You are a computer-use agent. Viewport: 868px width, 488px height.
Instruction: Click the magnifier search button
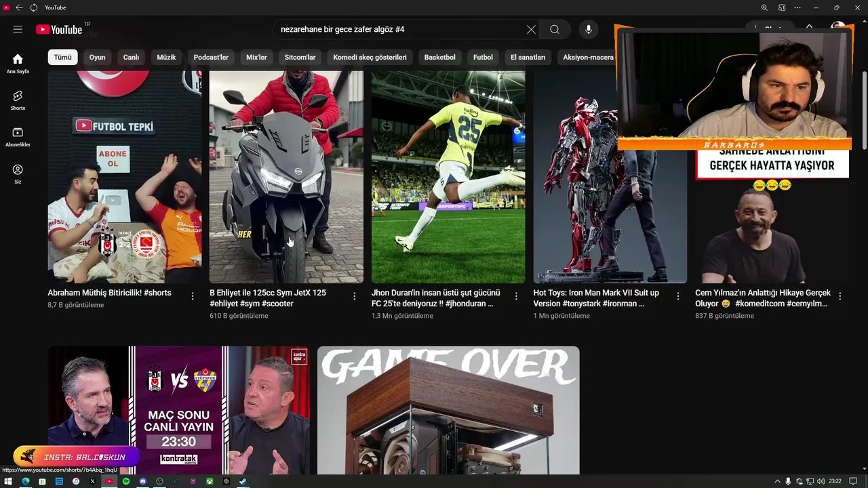[555, 29]
